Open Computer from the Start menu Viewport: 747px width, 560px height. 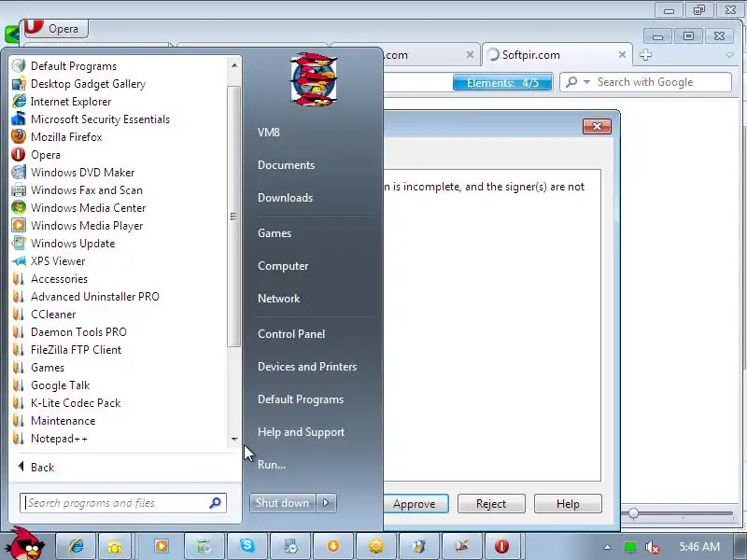283,266
